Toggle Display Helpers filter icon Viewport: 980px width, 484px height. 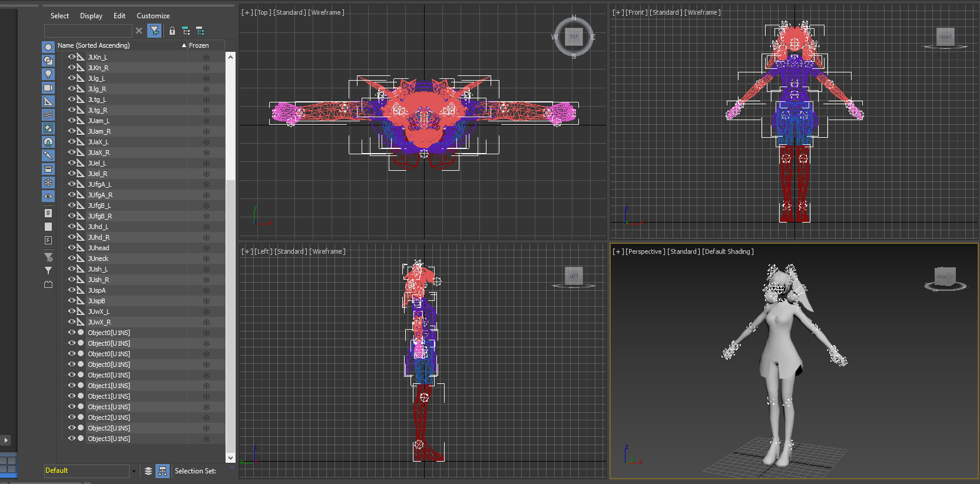click(48, 101)
